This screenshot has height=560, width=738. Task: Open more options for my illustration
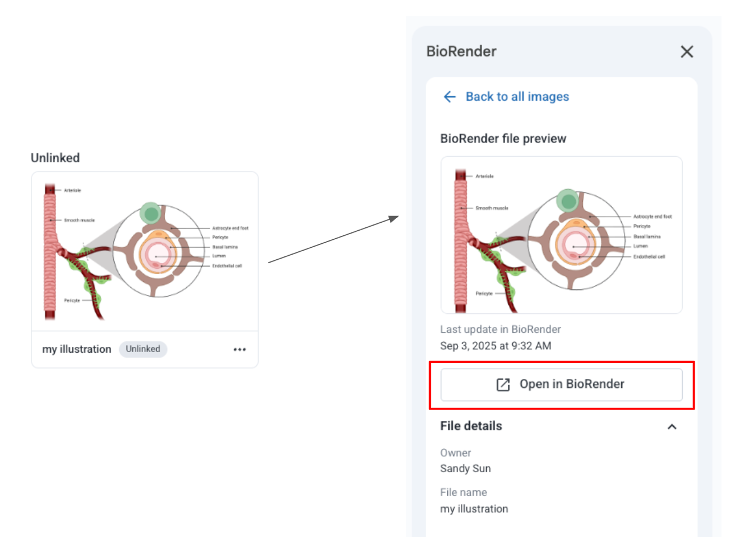(239, 349)
